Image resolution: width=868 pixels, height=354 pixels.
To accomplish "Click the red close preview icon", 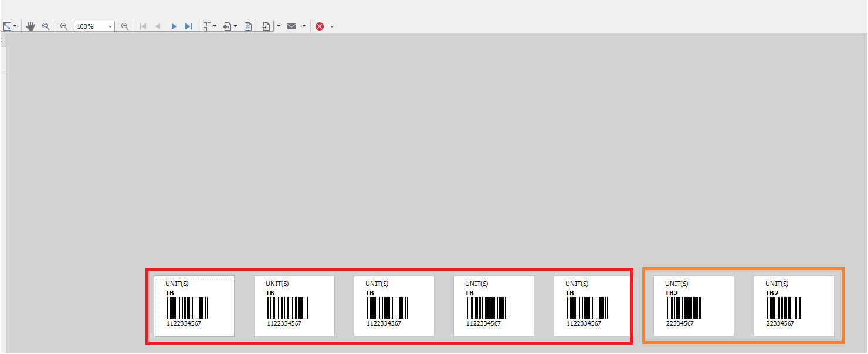I will [x=320, y=26].
